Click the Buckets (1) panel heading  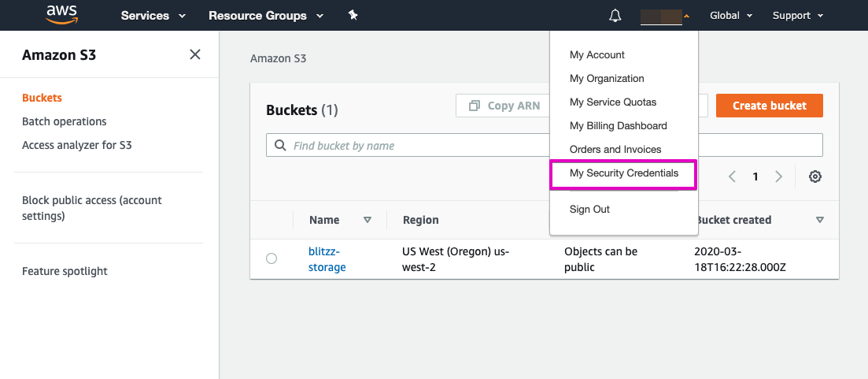pos(301,110)
